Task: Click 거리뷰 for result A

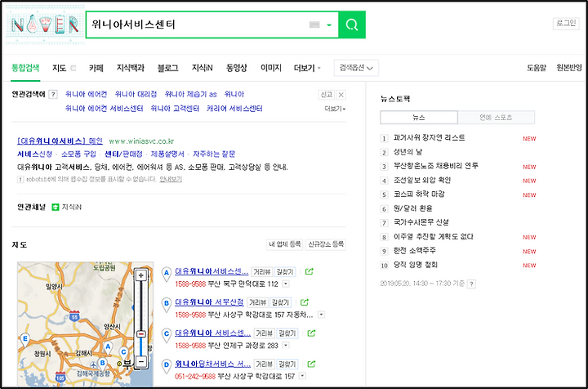Action: coord(261,271)
